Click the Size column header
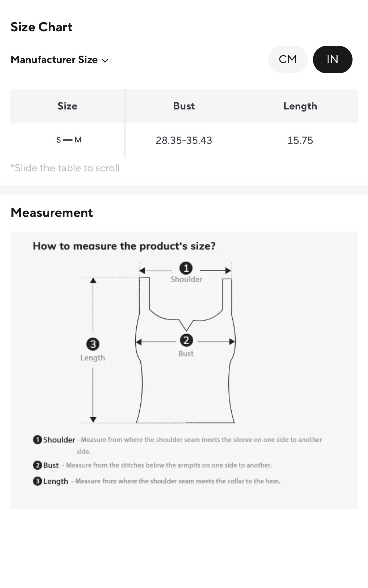The image size is (368, 588). pos(67,106)
